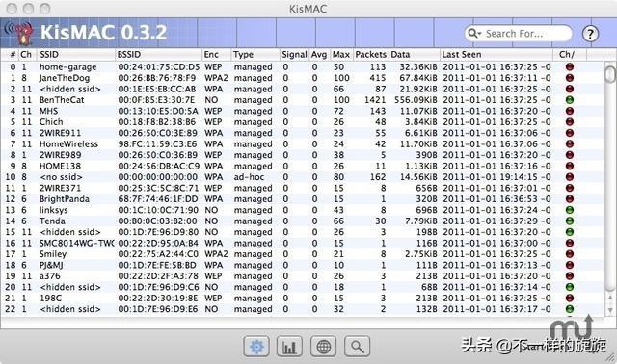Select the 2WIRE989 network row

pyautogui.click(x=302, y=155)
